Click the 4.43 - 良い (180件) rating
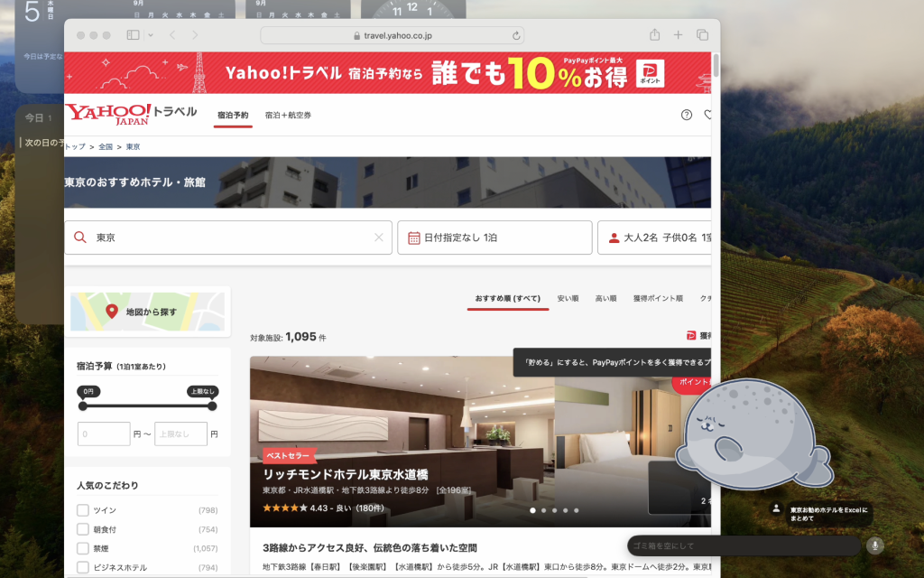Viewport: 924px width, 578px height. (x=324, y=508)
